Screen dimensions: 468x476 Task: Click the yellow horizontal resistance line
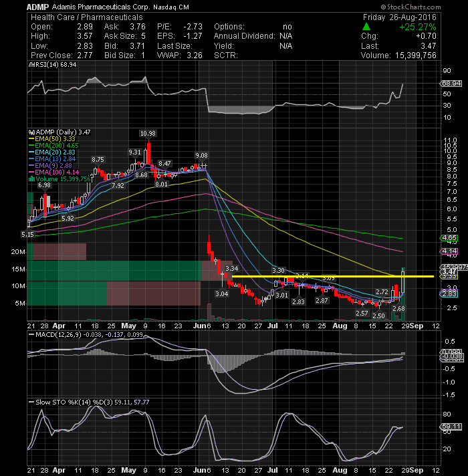pyautogui.click(x=333, y=277)
